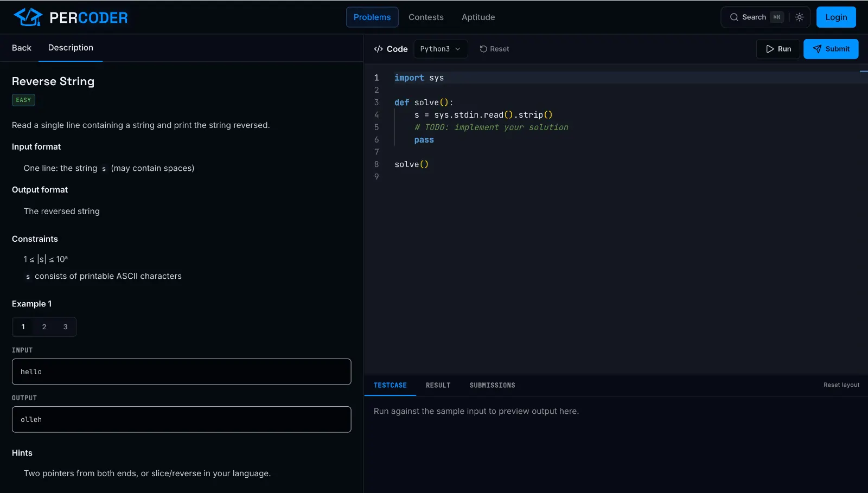
Task: Click line number 9 in gutter
Action: (x=376, y=177)
